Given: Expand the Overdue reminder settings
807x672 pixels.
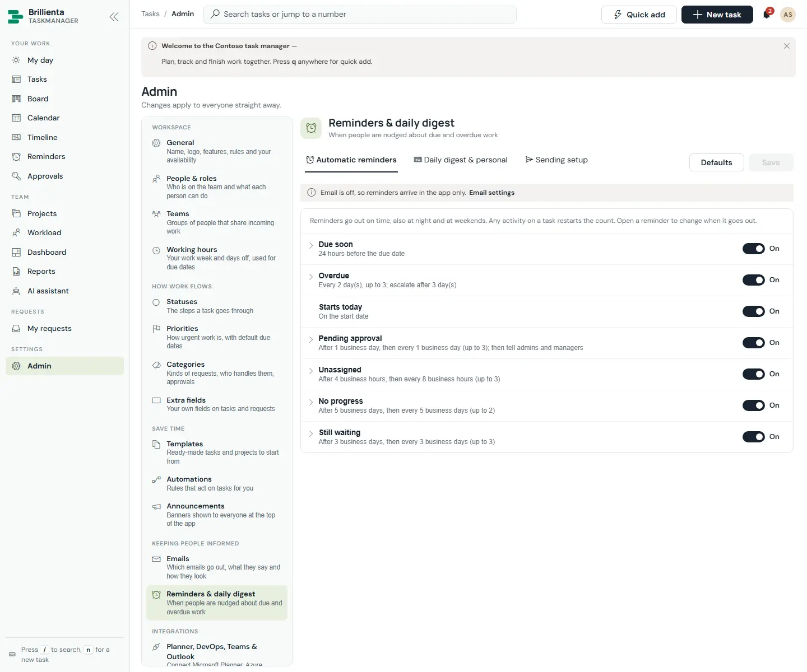Looking at the screenshot, I should click(x=311, y=277).
